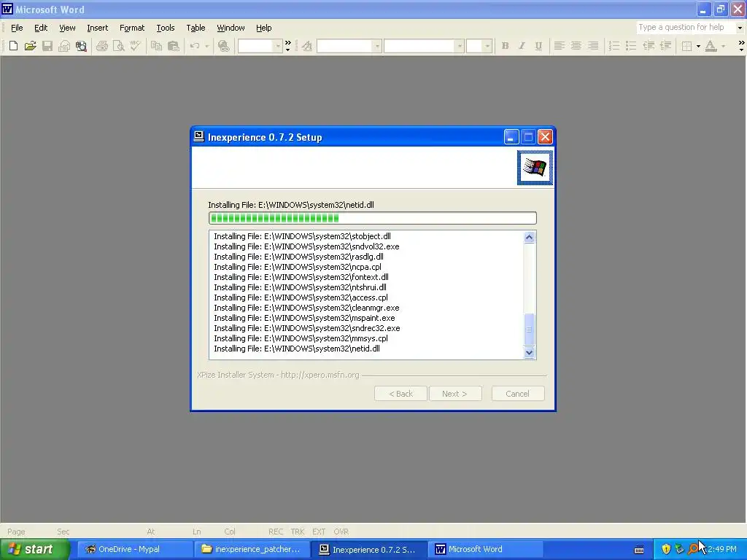Click the Increase Indent icon

(665, 46)
